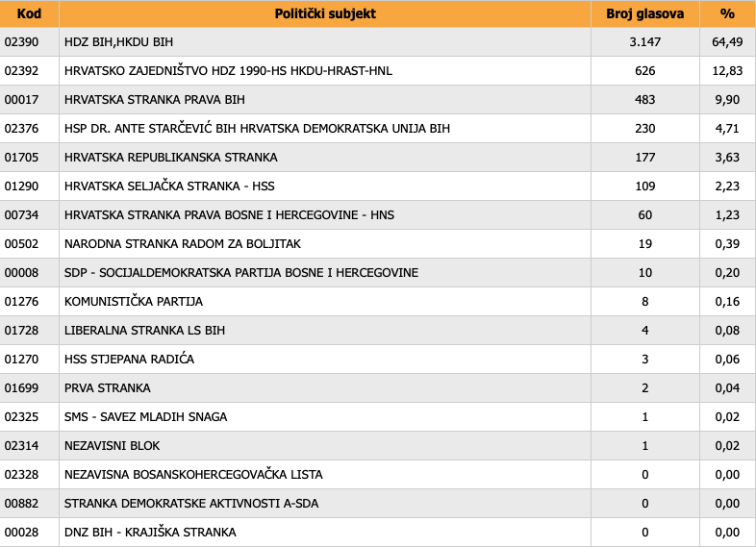
Task: Select PRVA STRANKA
Action: tap(108, 388)
